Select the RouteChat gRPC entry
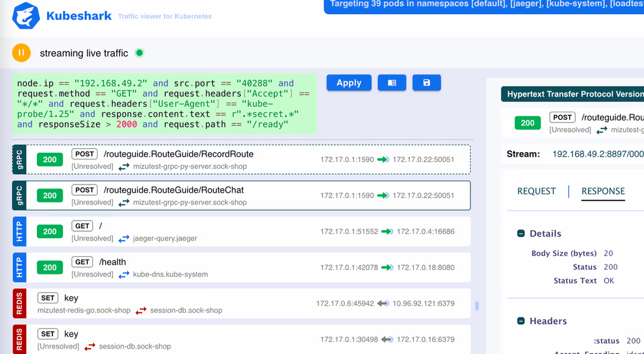Image resolution: width=644 pixels, height=354 pixels. point(241,195)
